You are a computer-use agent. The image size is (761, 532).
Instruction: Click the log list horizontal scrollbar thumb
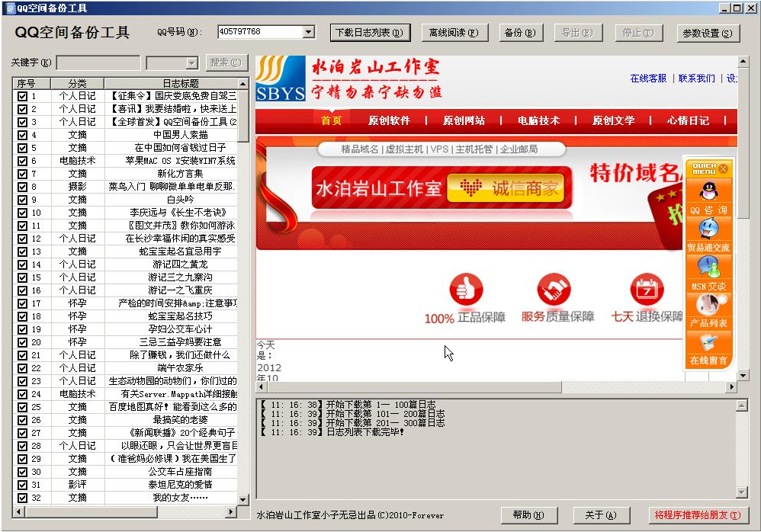90,511
